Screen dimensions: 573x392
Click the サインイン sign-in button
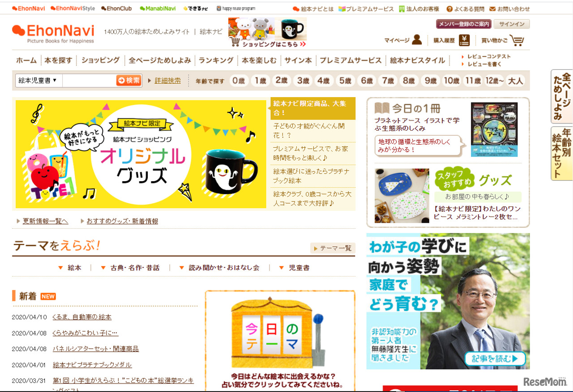(x=512, y=24)
